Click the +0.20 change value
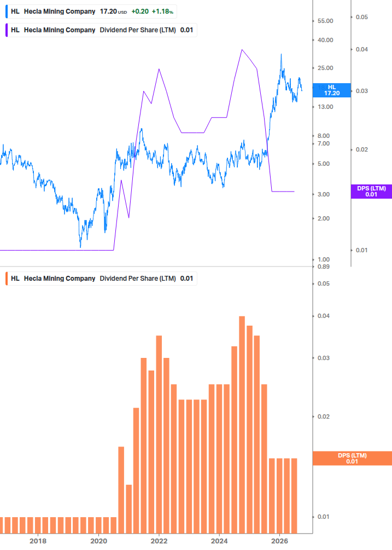Viewport: 392px width, 550px height. (140, 11)
